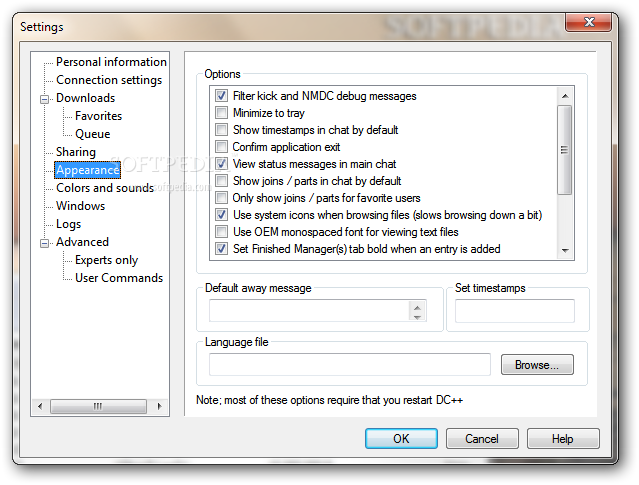Open Experts only settings page
The image size is (639, 485).
click(x=106, y=260)
